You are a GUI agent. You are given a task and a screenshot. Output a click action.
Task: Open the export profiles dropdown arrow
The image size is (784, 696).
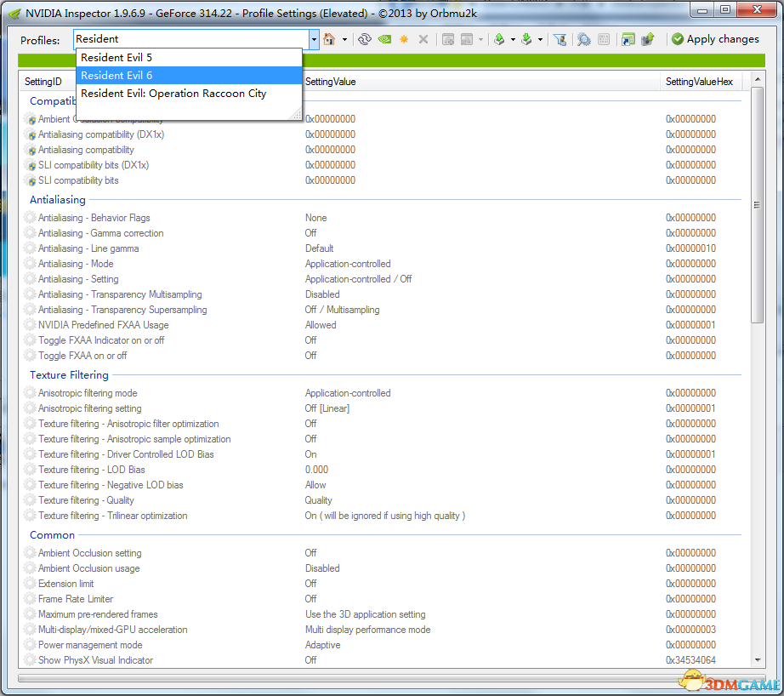click(x=513, y=39)
